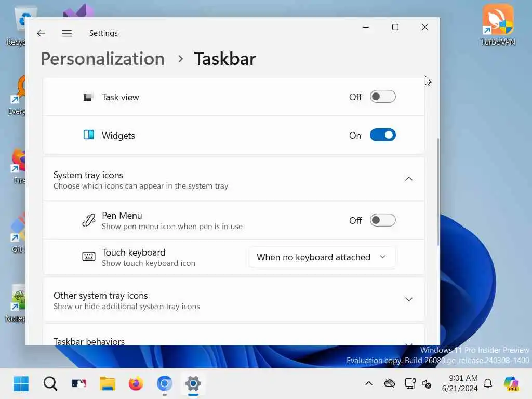The width and height of the screenshot is (532, 399).
Task: Maximize the Settings window
Action: pyautogui.click(x=395, y=27)
